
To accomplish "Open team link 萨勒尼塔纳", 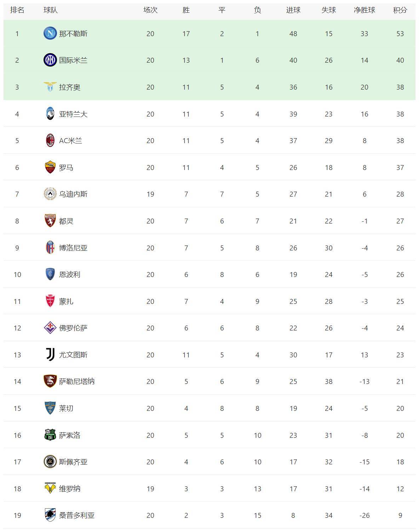I will 77,381.
